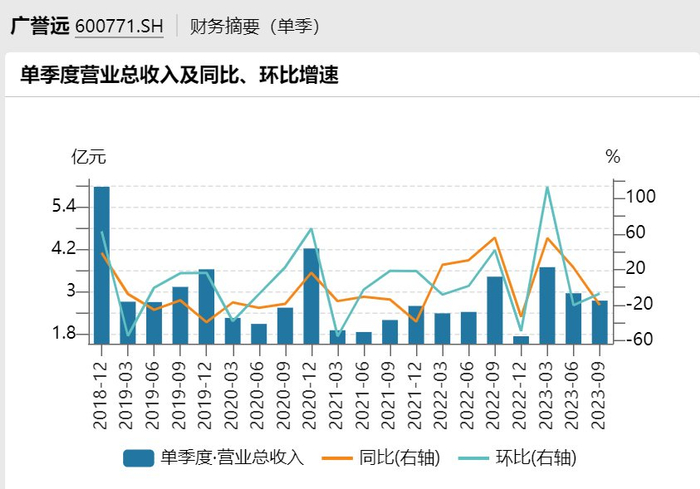Click the 环比 peak point at 2023-03
The image size is (700, 489).
pos(547,187)
